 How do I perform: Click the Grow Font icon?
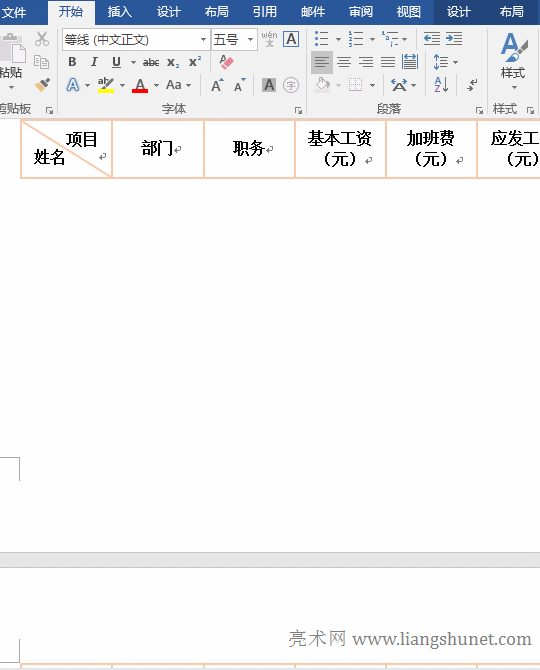(217, 85)
